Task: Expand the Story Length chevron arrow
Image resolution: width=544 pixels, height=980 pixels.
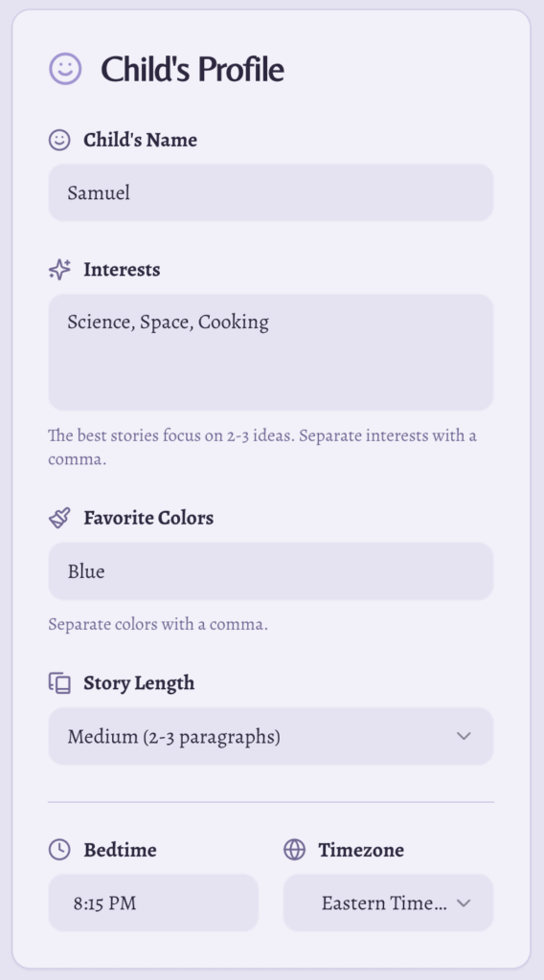Action: [464, 736]
